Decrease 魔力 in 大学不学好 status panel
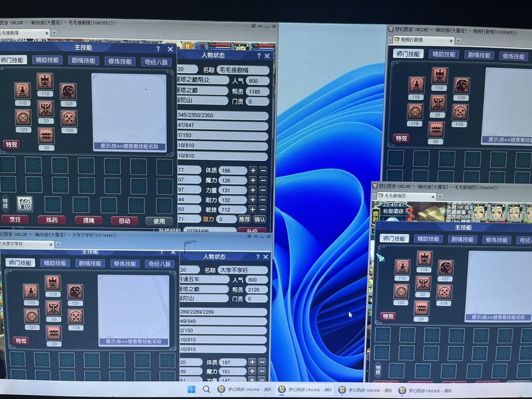 [x=262, y=372]
